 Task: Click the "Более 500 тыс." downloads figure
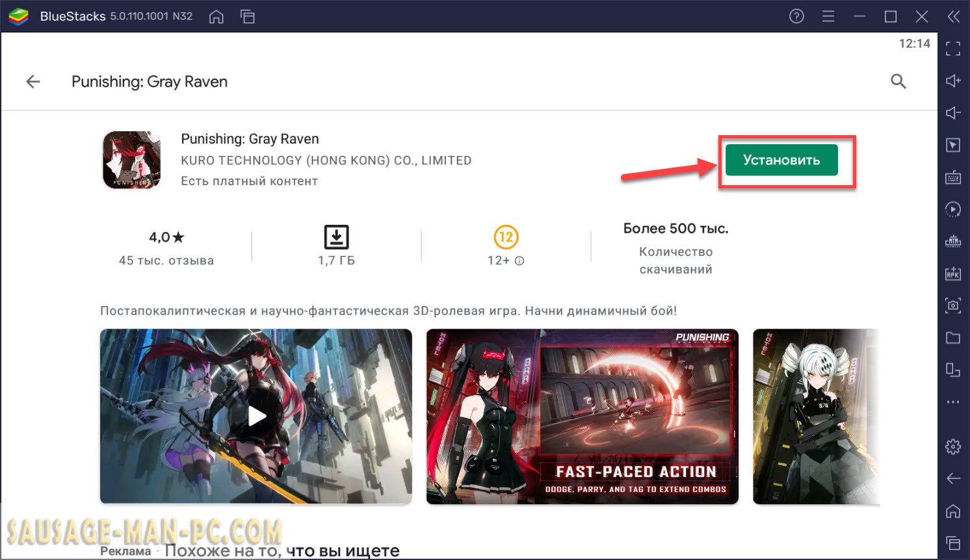click(x=675, y=229)
